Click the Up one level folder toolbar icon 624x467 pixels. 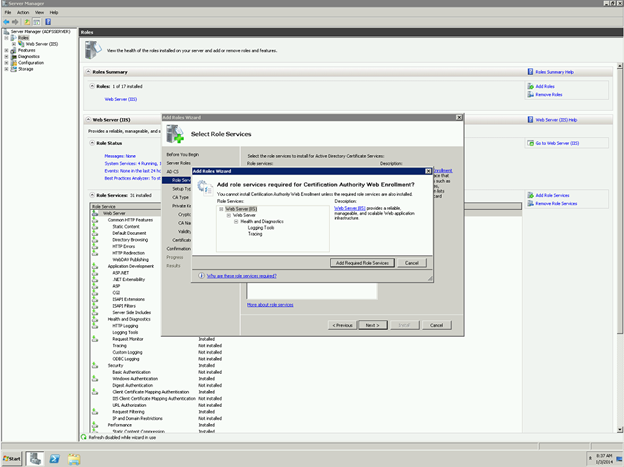[x=27, y=22]
